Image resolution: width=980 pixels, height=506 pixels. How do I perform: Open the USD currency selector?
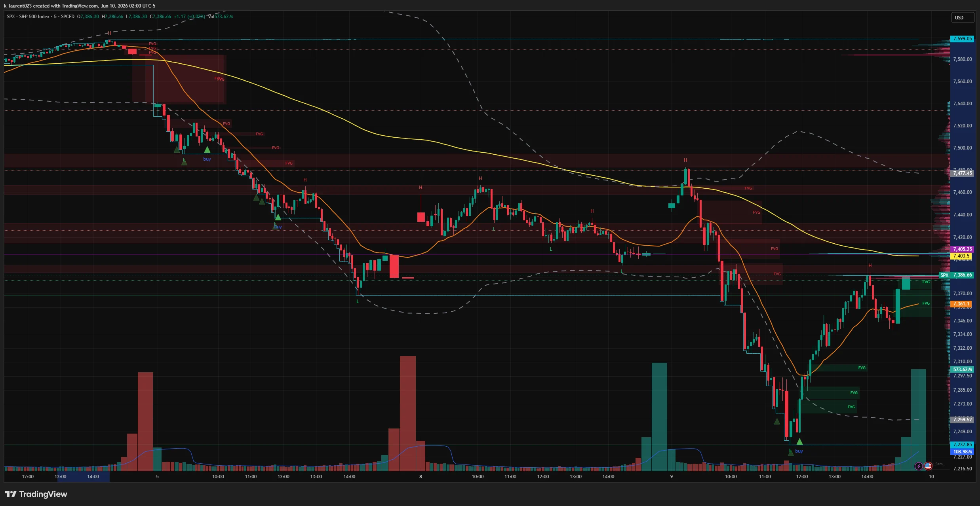pos(962,17)
